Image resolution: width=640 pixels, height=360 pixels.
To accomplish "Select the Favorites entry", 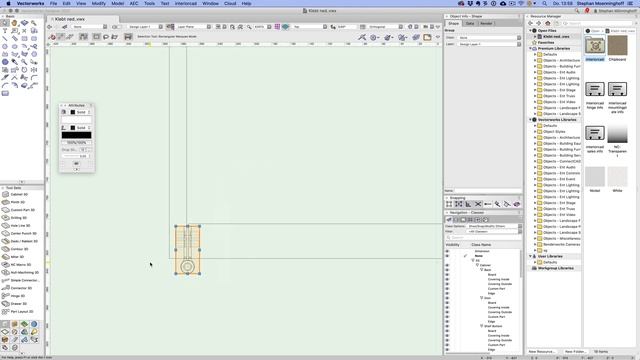I will click(x=546, y=42).
